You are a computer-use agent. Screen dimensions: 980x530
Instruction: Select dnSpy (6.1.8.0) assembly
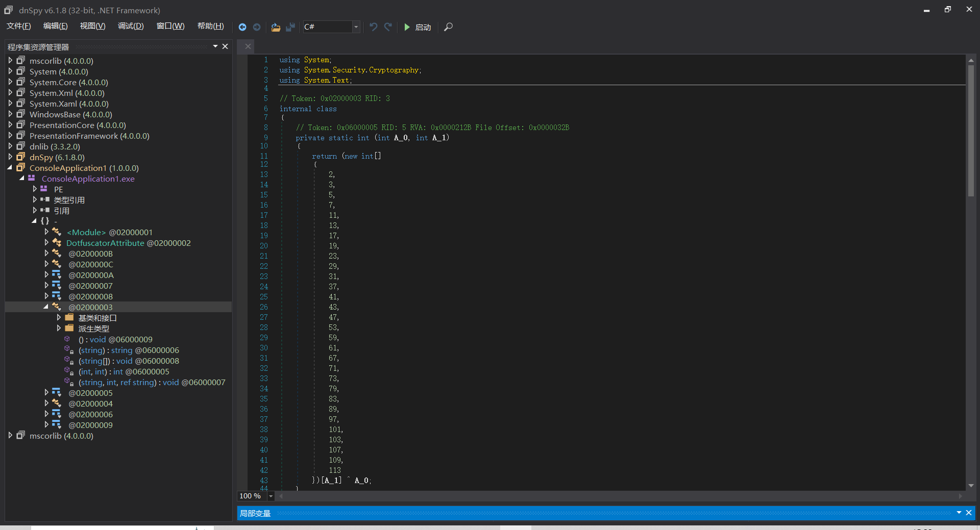(57, 157)
